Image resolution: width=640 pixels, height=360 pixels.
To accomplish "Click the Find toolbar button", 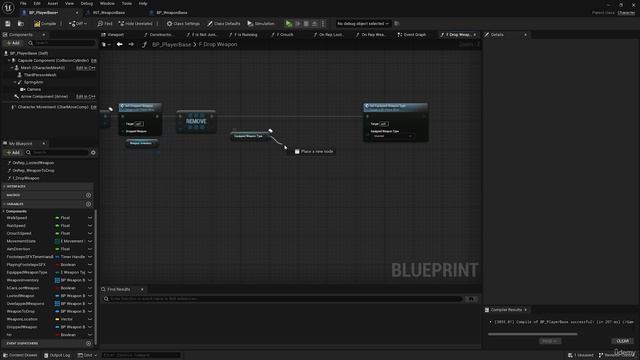I will 104,24.
